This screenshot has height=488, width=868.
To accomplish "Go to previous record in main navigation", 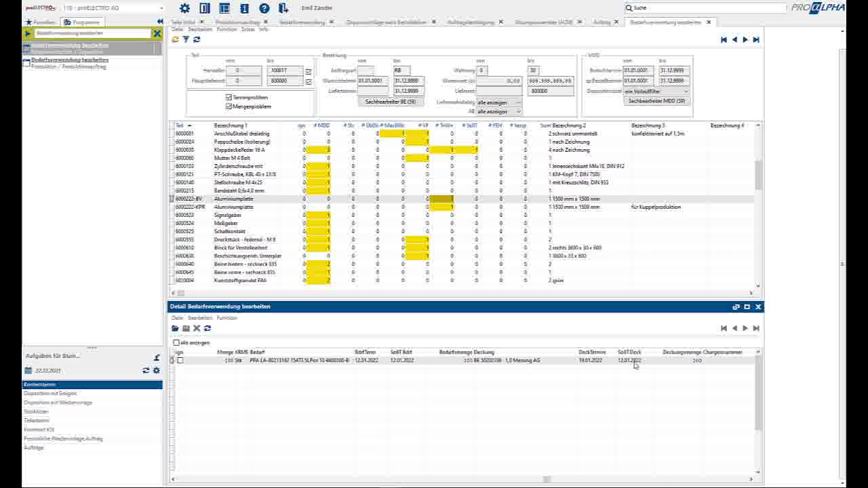I will [734, 40].
